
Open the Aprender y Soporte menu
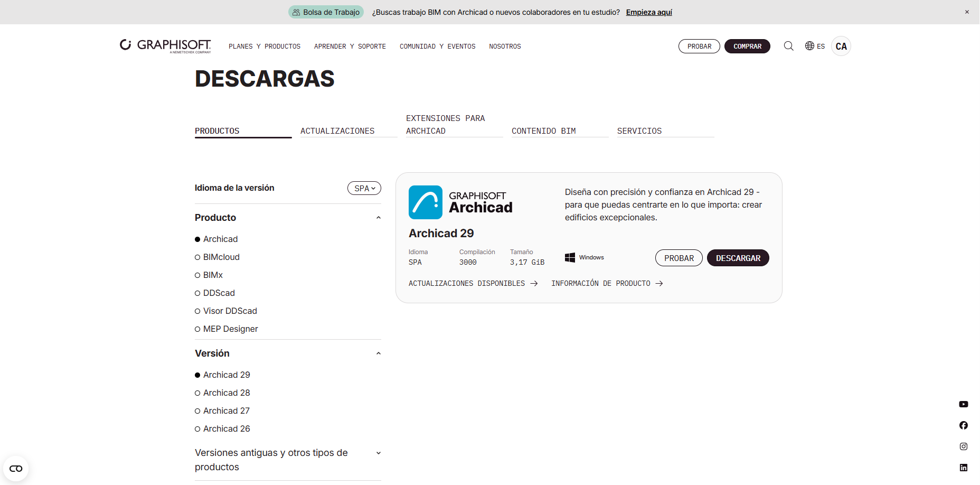click(350, 46)
